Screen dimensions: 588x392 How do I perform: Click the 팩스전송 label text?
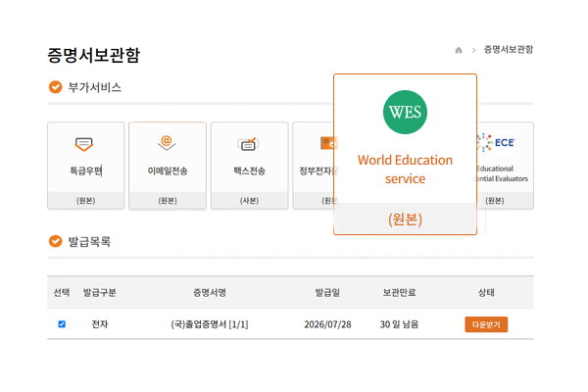(249, 171)
